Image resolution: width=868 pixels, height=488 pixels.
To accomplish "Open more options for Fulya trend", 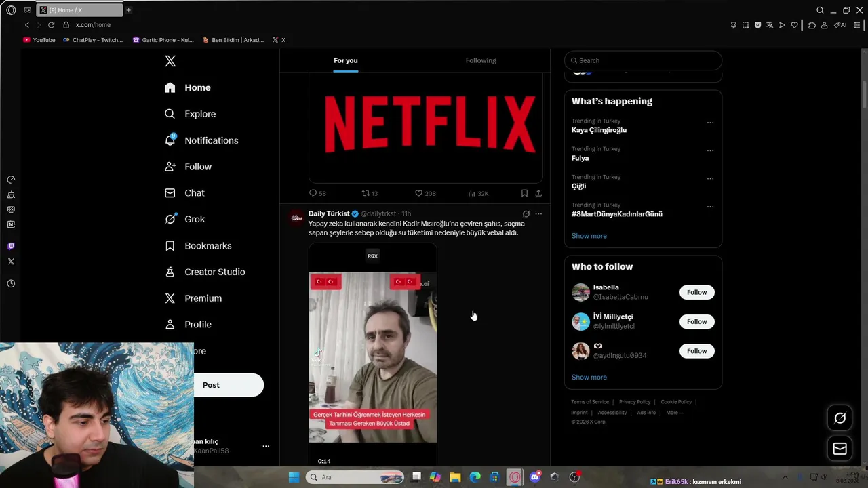I will pyautogui.click(x=710, y=150).
